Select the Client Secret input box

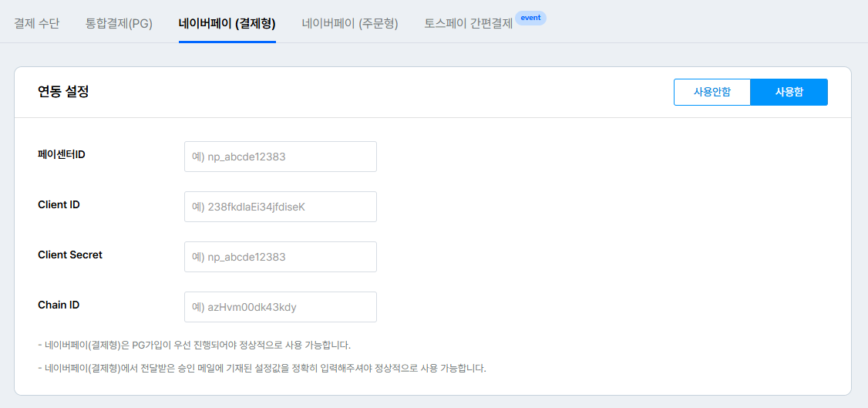click(x=281, y=257)
